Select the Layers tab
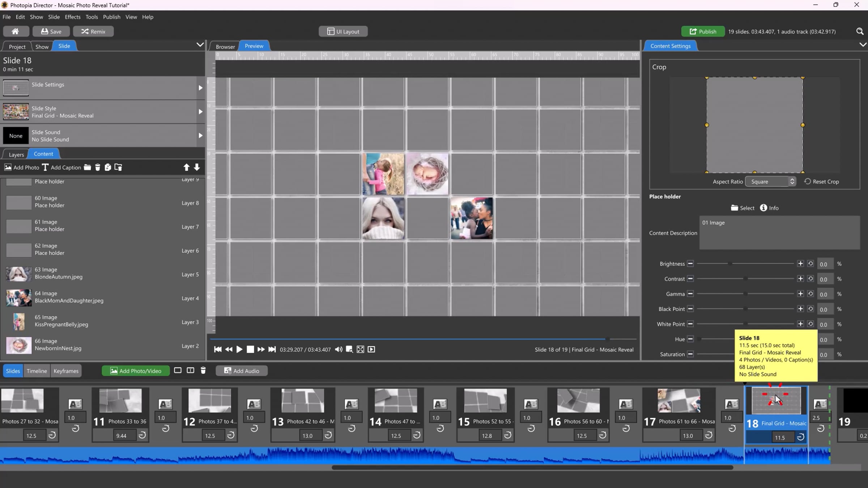Screen dimensions: 868x488 [x=16, y=155]
